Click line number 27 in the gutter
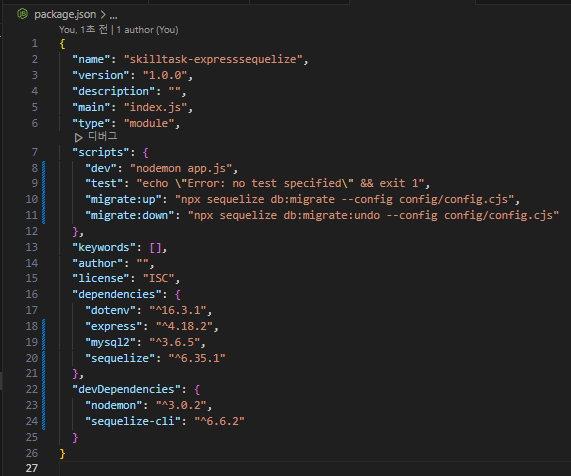The height and width of the screenshot is (476, 571). point(32,468)
